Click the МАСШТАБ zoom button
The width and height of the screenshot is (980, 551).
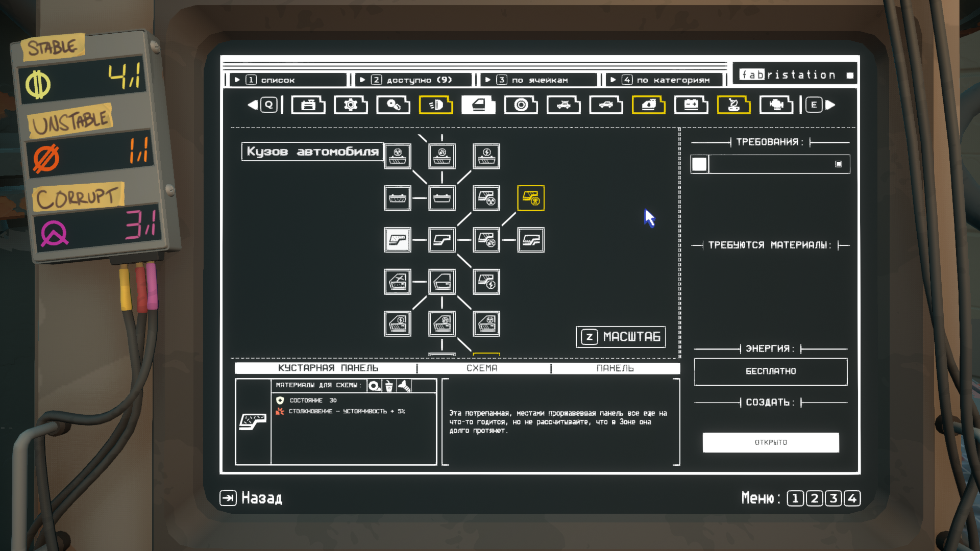coord(621,337)
